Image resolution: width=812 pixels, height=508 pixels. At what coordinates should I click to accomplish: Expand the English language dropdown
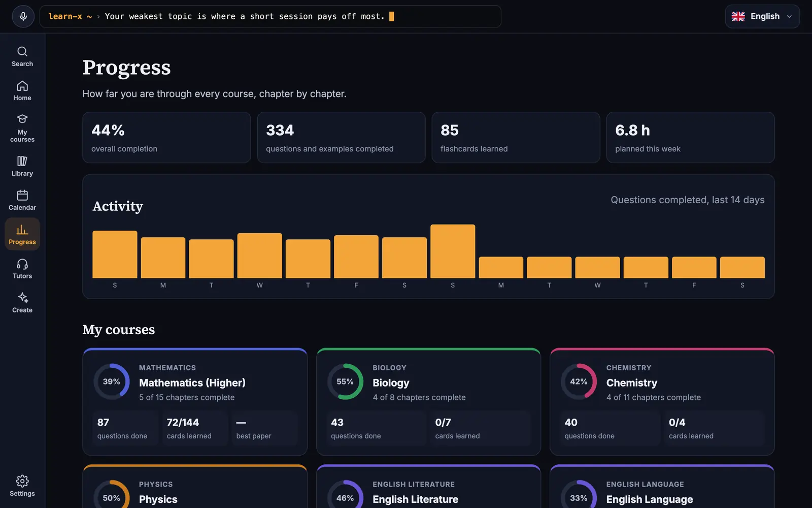tap(762, 16)
